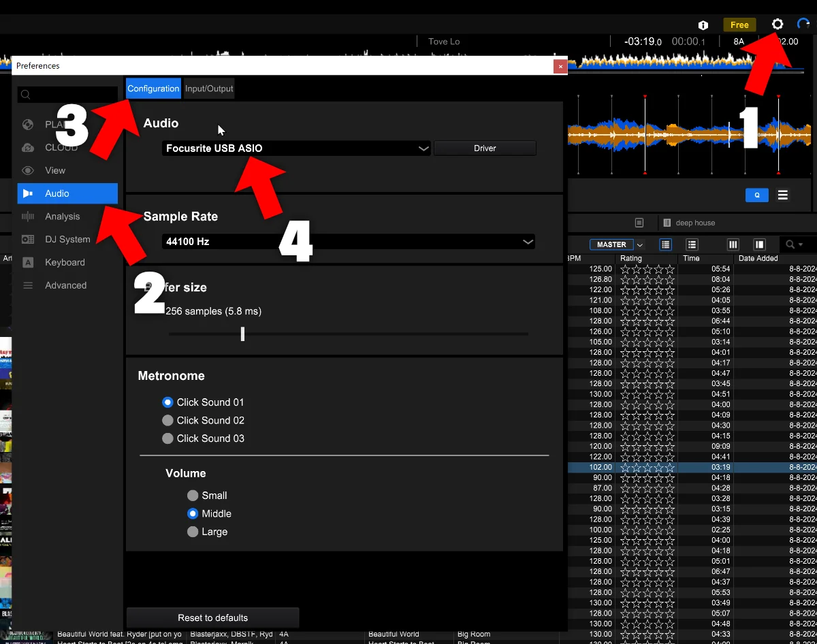This screenshot has height=644, width=817.
Task: Click the enlarged orange-blue waveform display
Action: 689,134
